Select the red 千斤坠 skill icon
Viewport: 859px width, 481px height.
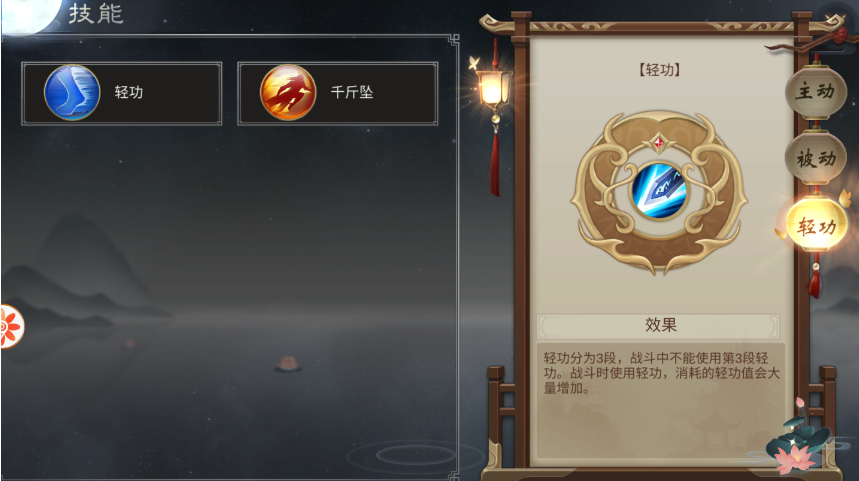point(288,93)
